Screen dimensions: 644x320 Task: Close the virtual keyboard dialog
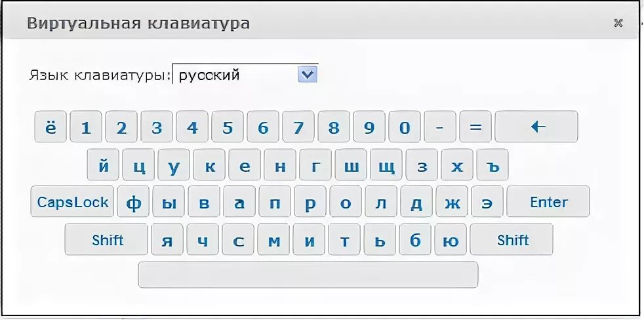click(618, 23)
